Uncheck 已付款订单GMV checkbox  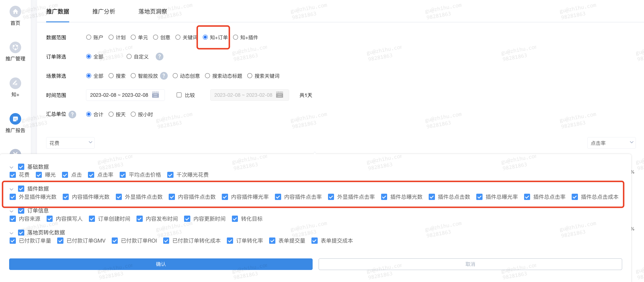coord(60,241)
